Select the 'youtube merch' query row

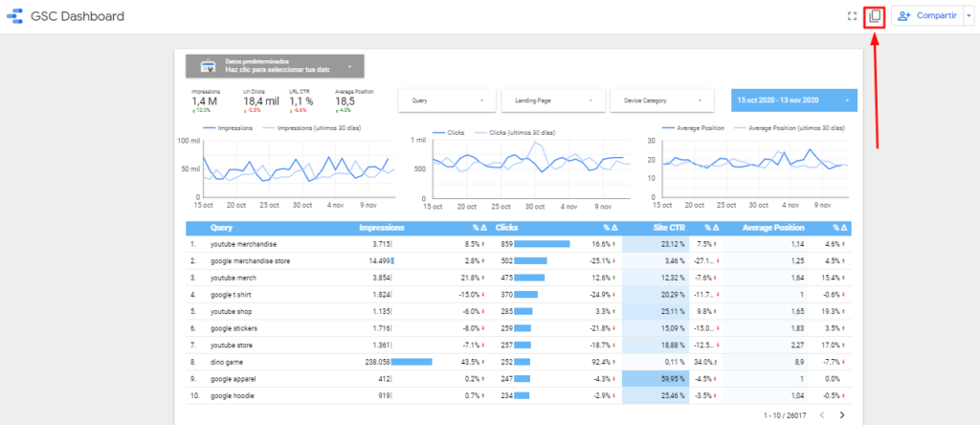click(518, 279)
